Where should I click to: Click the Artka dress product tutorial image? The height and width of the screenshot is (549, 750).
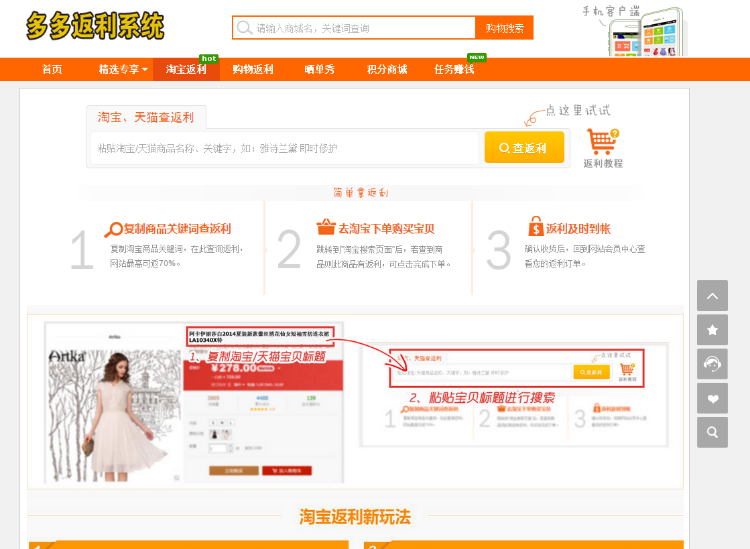(x=194, y=402)
